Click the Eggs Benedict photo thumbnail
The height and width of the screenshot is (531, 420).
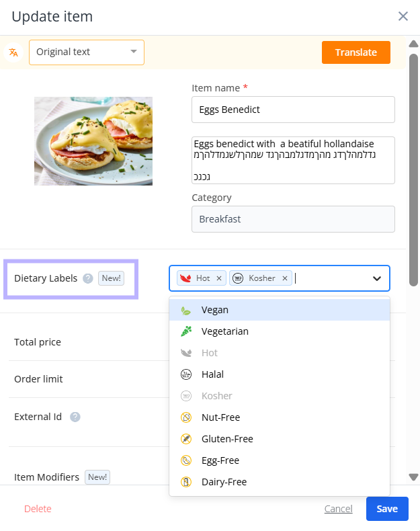pos(93,141)
